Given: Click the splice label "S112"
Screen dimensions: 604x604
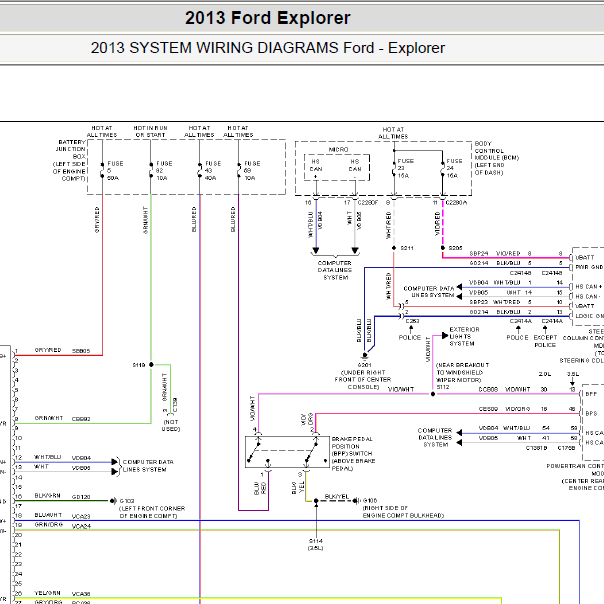Looking at the screenshot, I should [x=443, y=387].
